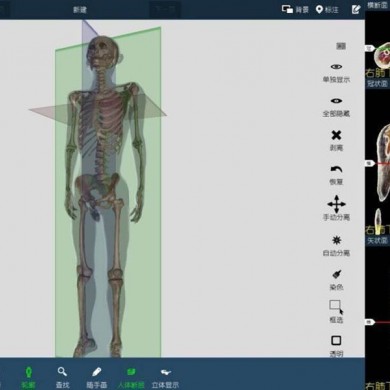Open 背景 background settings icon
The image size is (390, 390).
pyautogui.click(x=287, y=9)
